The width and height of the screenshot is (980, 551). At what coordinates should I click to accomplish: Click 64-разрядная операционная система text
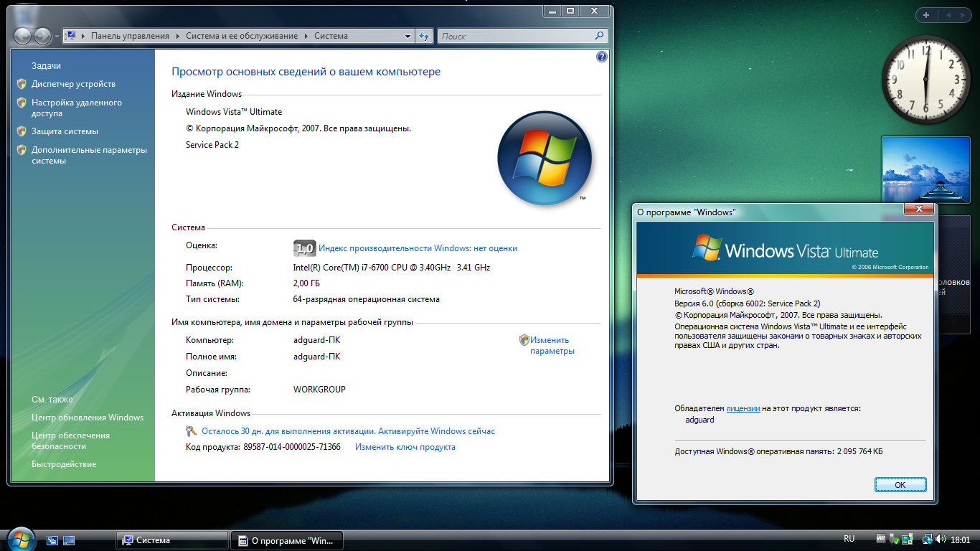tap(367, 299)
